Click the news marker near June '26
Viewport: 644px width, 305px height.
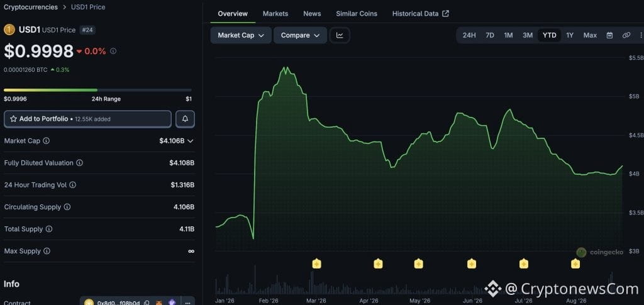472,263
